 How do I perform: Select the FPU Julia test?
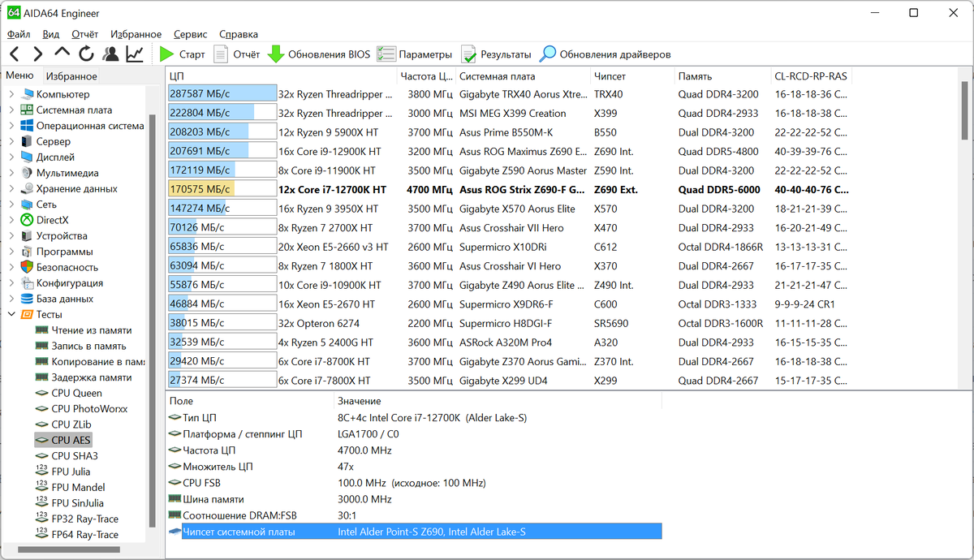pos(71,472)
